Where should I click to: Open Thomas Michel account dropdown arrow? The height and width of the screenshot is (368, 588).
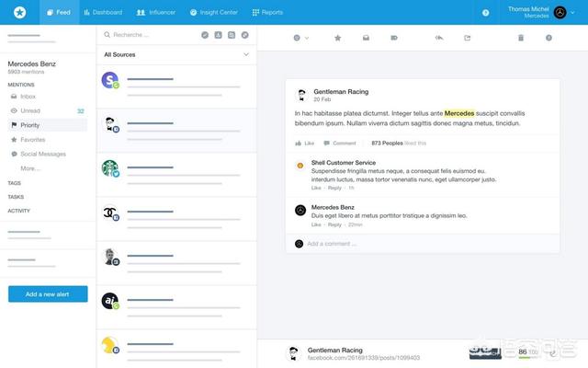572,12
